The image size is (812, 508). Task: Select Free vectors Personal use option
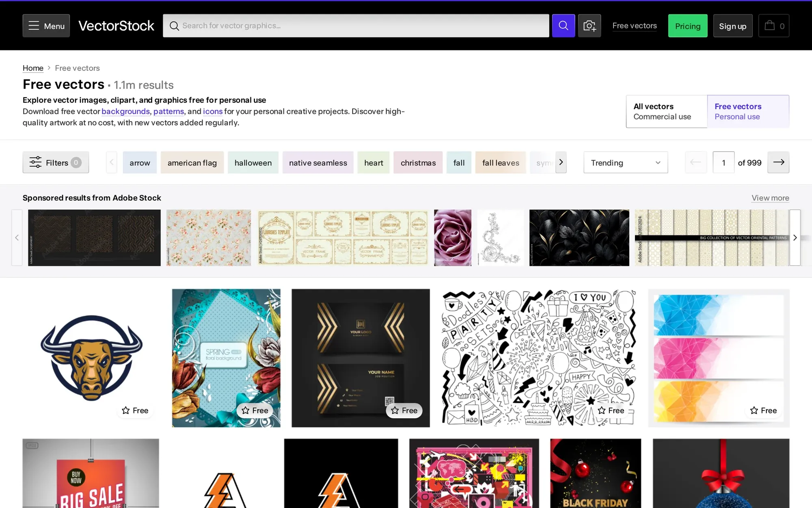748,111
